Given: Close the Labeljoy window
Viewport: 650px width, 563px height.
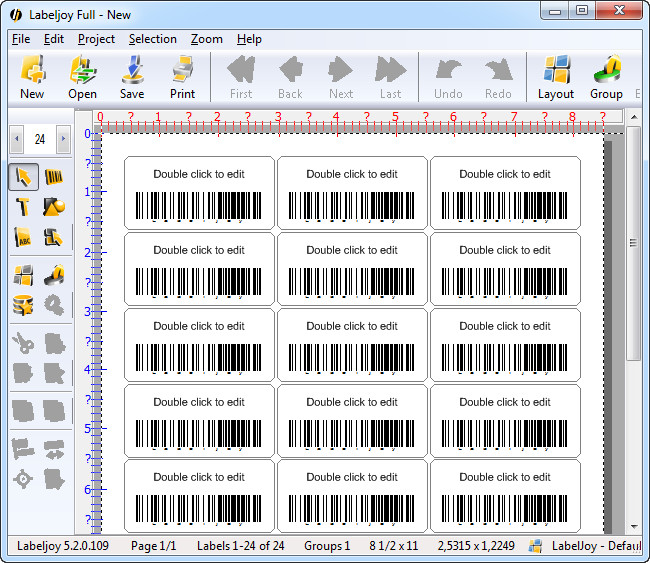Looking at the screenshot, I should click(x=619, y=11).
